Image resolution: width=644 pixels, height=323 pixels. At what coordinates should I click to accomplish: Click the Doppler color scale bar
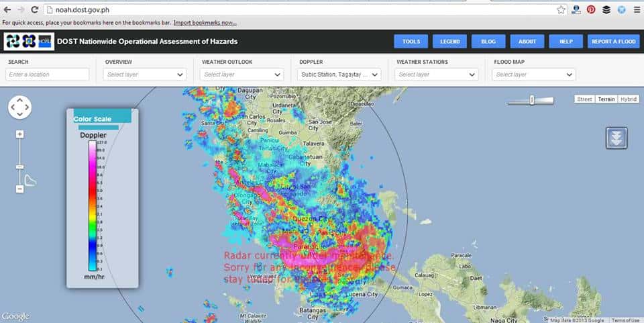[93, 206]
